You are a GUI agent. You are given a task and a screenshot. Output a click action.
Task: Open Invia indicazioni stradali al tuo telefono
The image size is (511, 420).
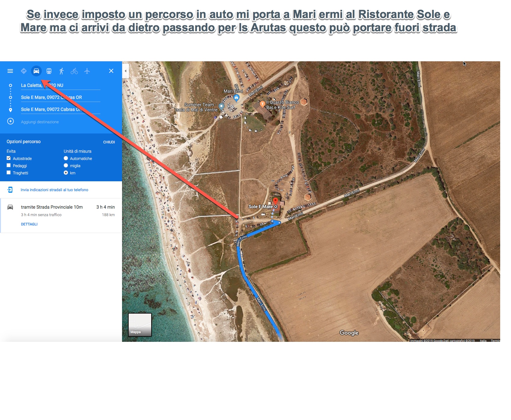click(54, 190)
